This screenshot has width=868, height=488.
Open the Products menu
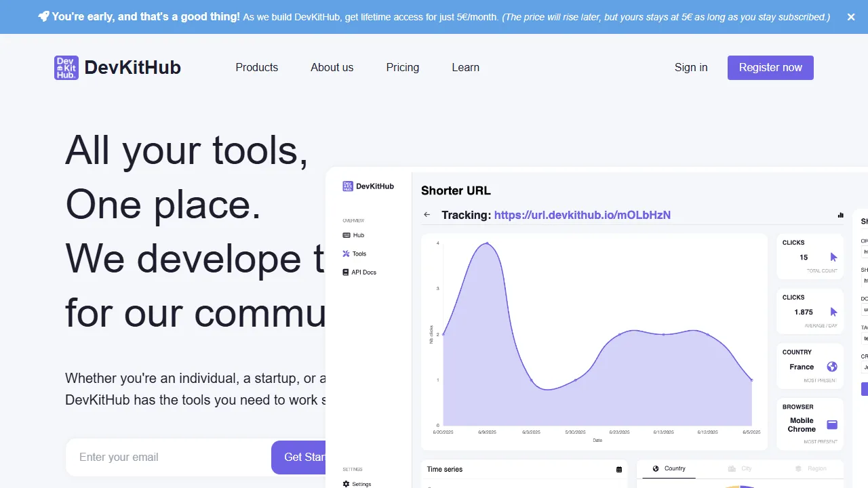pos(256,67)
